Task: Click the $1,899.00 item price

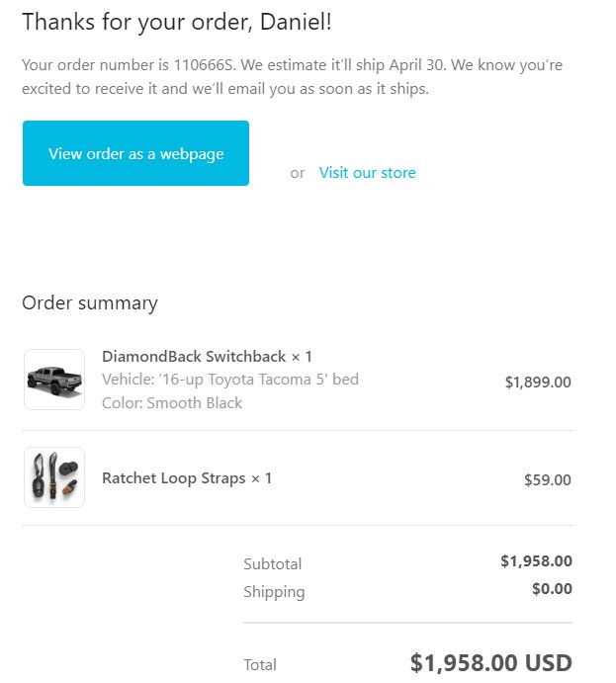Action: click(538, 382)
